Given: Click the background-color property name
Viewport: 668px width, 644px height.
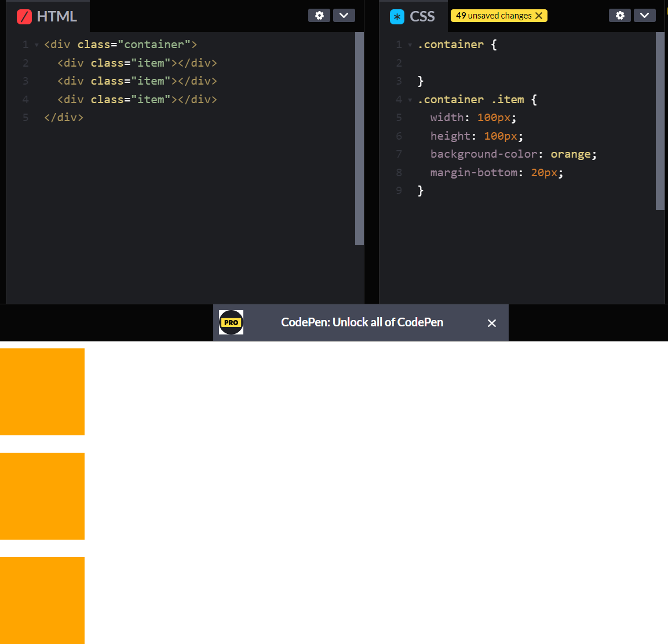Looking at the screenshot, I should click(x=484, y=154).
